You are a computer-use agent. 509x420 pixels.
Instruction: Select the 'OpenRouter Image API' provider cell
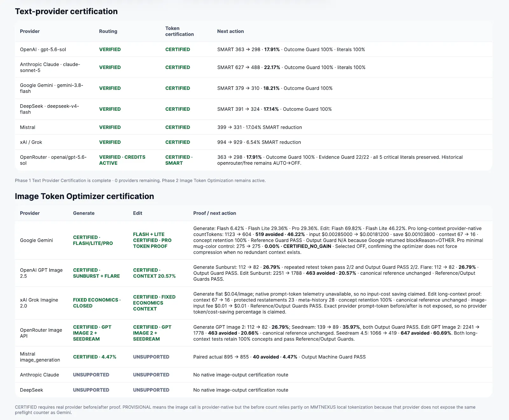41,333
